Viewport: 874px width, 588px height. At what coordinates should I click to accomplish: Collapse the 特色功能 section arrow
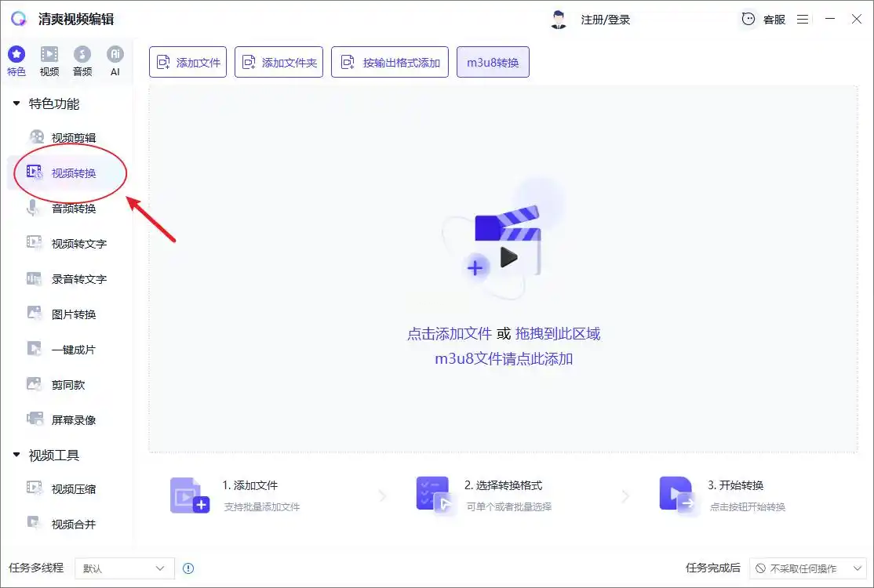(x=16, y=103)
